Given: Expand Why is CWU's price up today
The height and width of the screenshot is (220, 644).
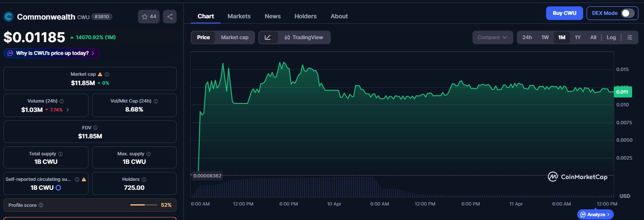Looking at the screenshot, I should pyautogui.click(x=52, y=53).
